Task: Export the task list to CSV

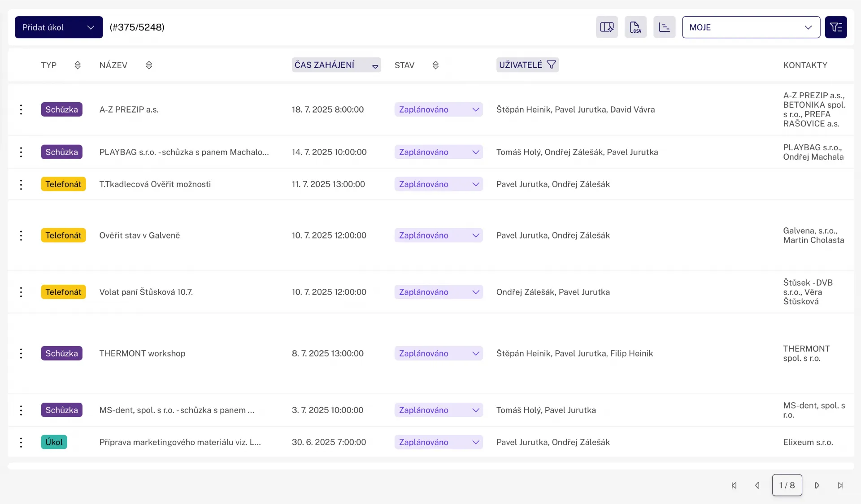Action: pos(635,27)
